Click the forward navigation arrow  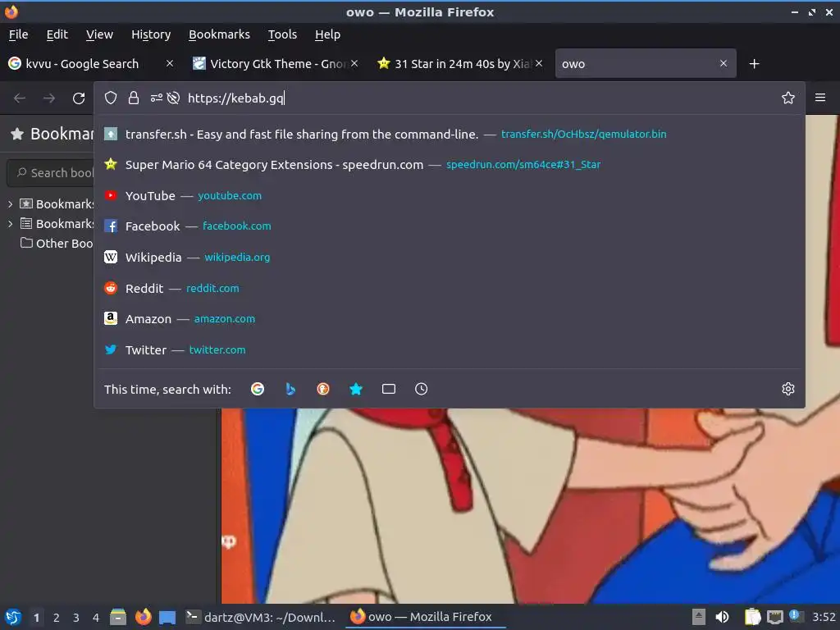click(x=49, y=98)
